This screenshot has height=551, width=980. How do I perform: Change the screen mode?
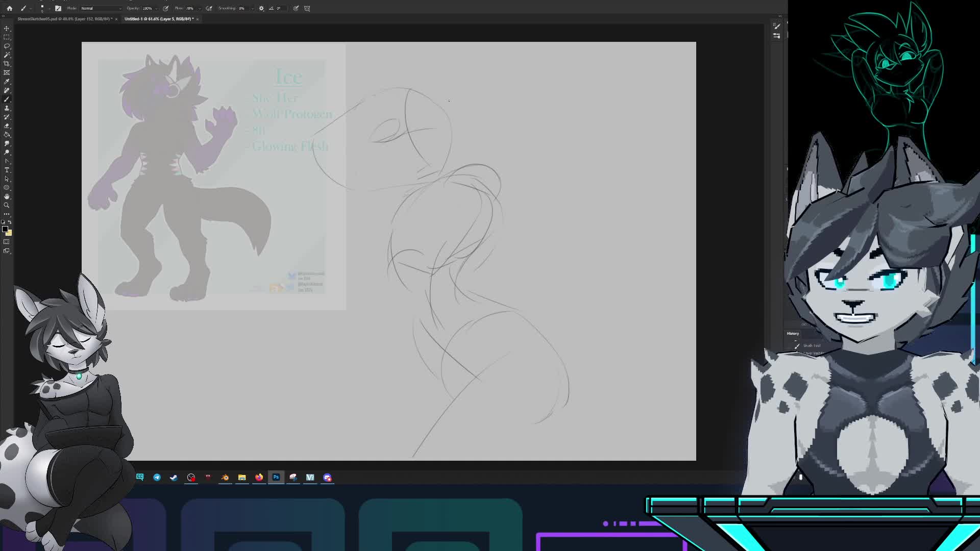[x=7, y=251]
